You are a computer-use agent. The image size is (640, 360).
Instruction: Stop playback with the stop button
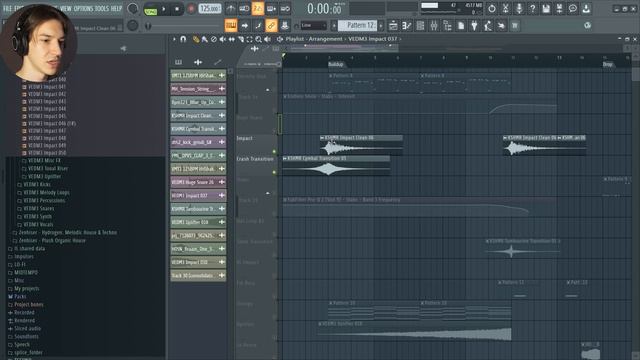point(177,9)
